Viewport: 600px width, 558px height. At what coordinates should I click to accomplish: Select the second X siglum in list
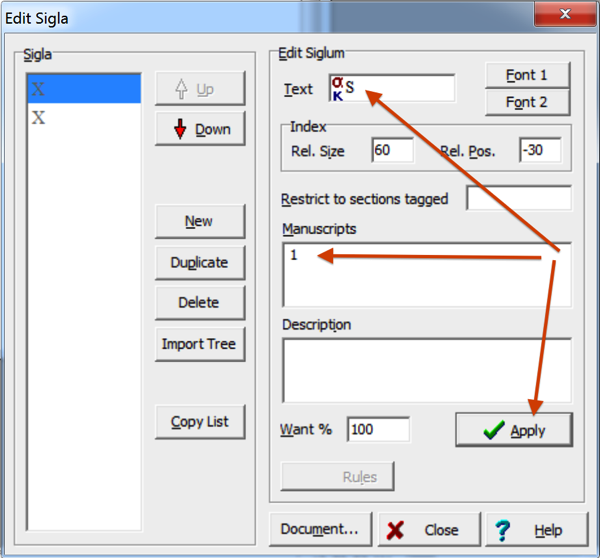[x=84, y=118]
